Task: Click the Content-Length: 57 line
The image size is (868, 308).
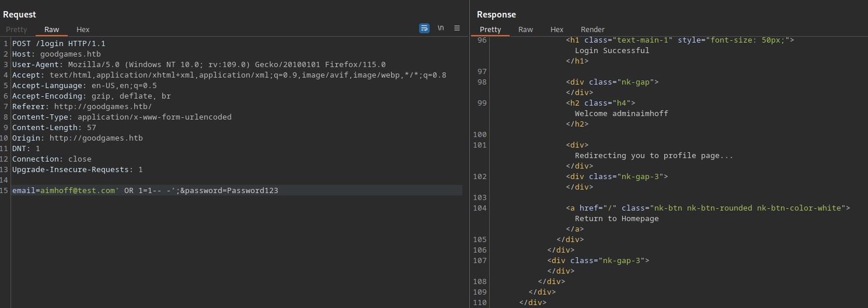Action: pyautogui.click(x=54, y=128)
